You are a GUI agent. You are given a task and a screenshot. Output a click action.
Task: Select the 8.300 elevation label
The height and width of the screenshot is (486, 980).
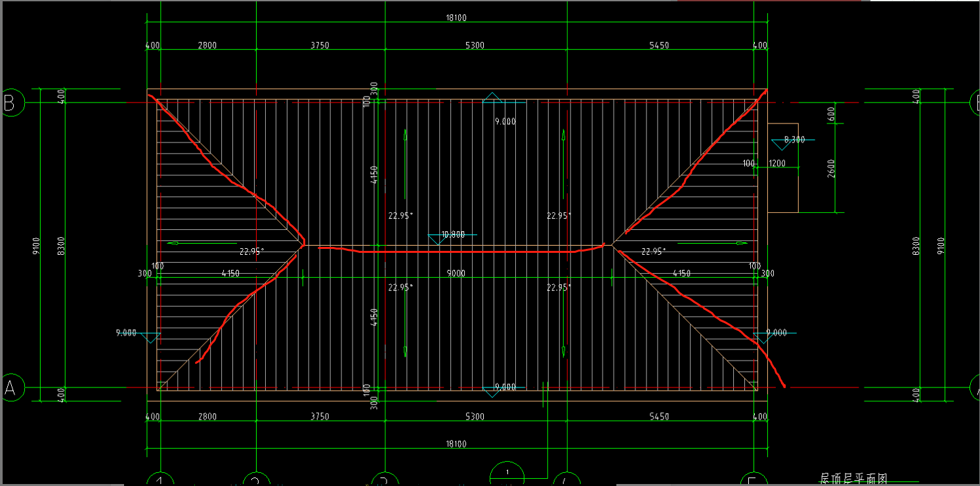[x=794, y=140]
